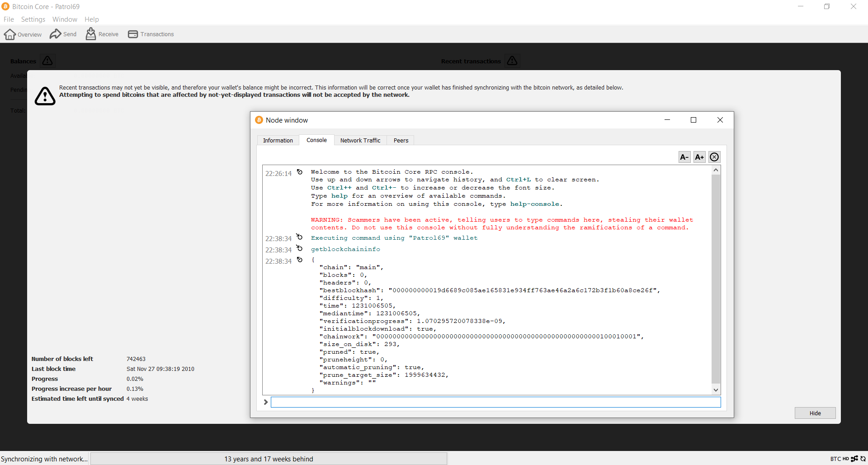Minimize the Node window
This screenshot has width=868, height=465.
pyautogui.click(x=667, y=120)
